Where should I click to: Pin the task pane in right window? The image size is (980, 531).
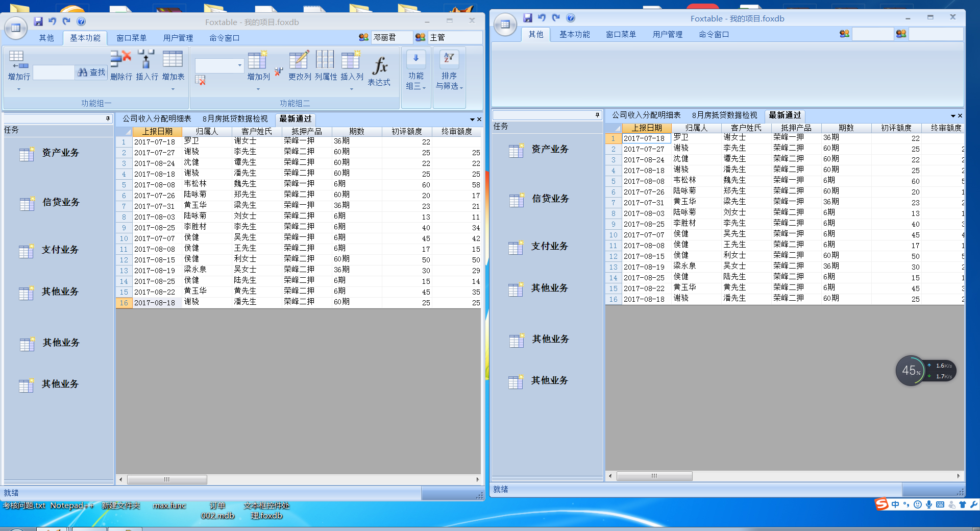pos(597,115)
